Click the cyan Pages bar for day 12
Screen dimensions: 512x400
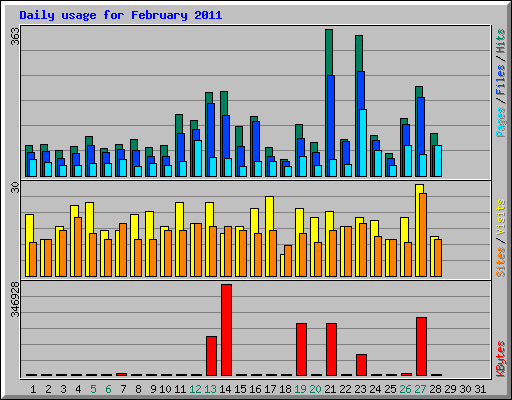[198, 158]
